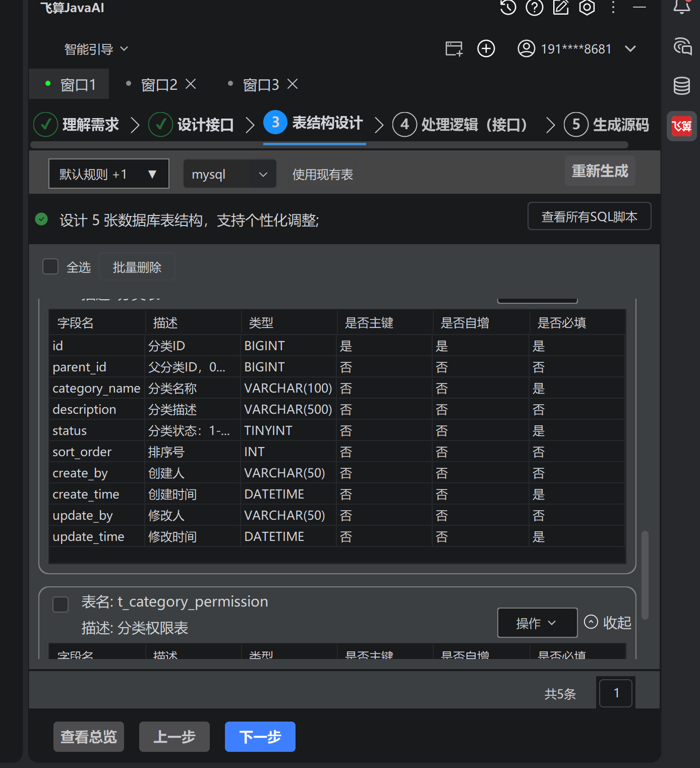The width and height of the screenshot is (700, 768).
Task: Click the TINYINT type cell
Action: 288,430
